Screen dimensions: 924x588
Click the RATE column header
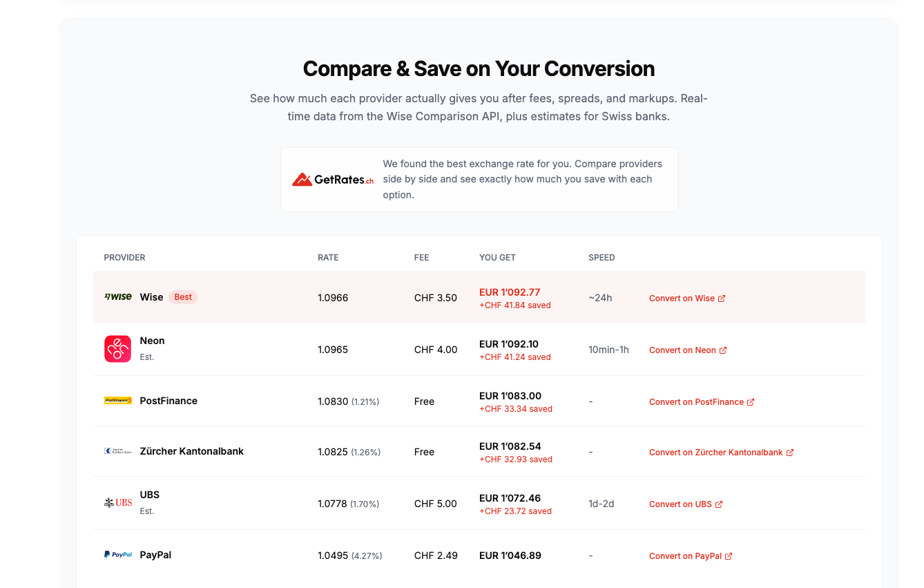(x=327, y=257)
